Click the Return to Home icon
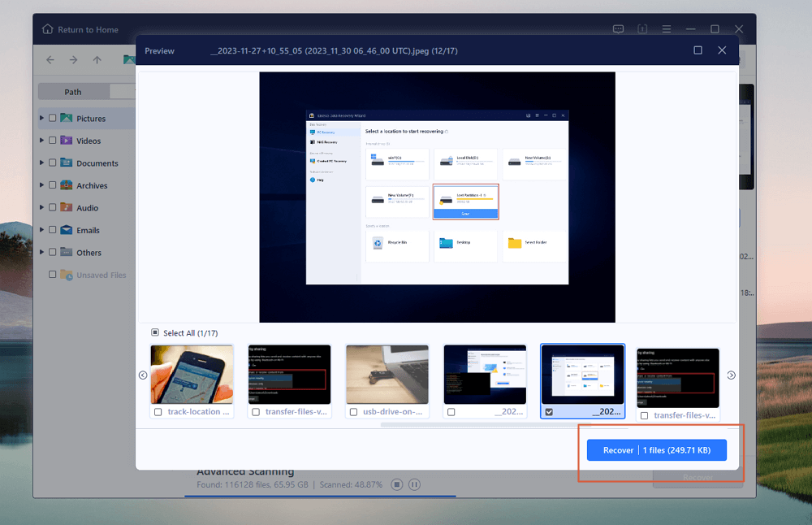 pyautogui.click(x=47, y=30)
